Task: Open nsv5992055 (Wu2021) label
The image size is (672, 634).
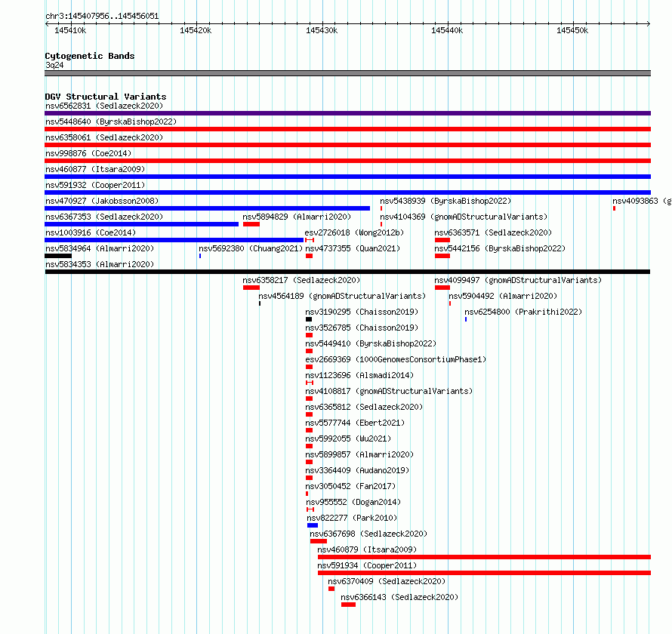Action: pyautogui.click(x=348, y=439)
